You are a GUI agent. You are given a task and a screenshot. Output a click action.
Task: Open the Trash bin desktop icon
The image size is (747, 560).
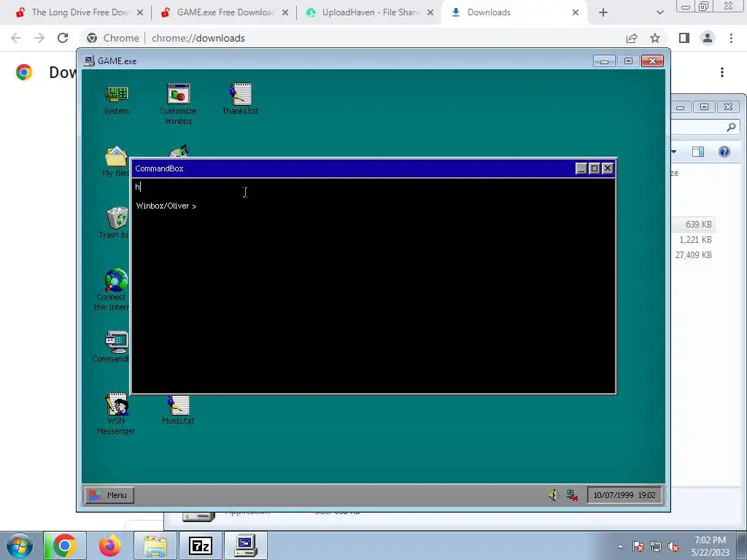tap(116, 223)
